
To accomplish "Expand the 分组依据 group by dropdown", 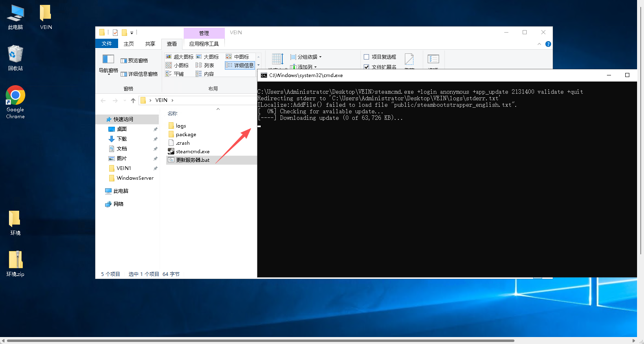I will click(306, 57).
